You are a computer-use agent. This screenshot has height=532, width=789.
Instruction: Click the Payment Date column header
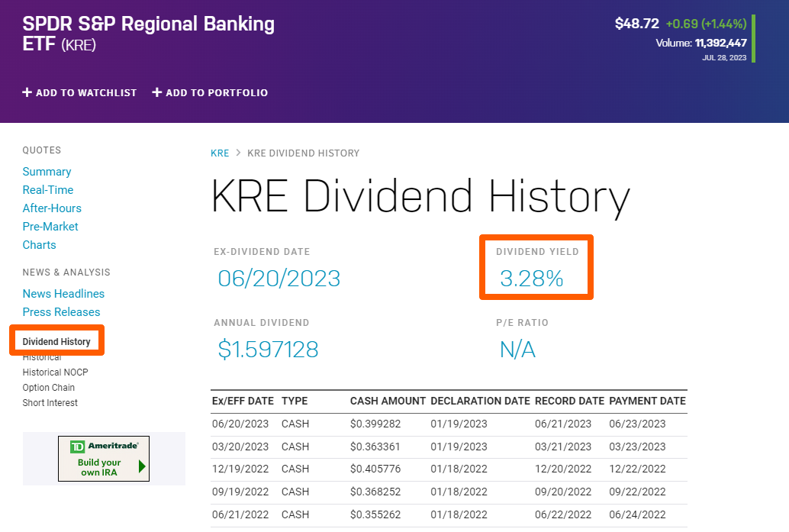point(648,401)
